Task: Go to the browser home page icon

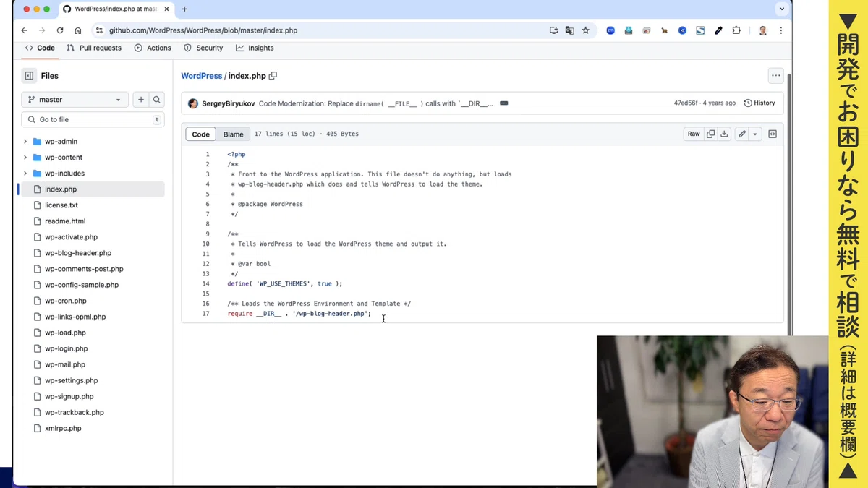Action: pyautogui.click(x=78, y=30)
